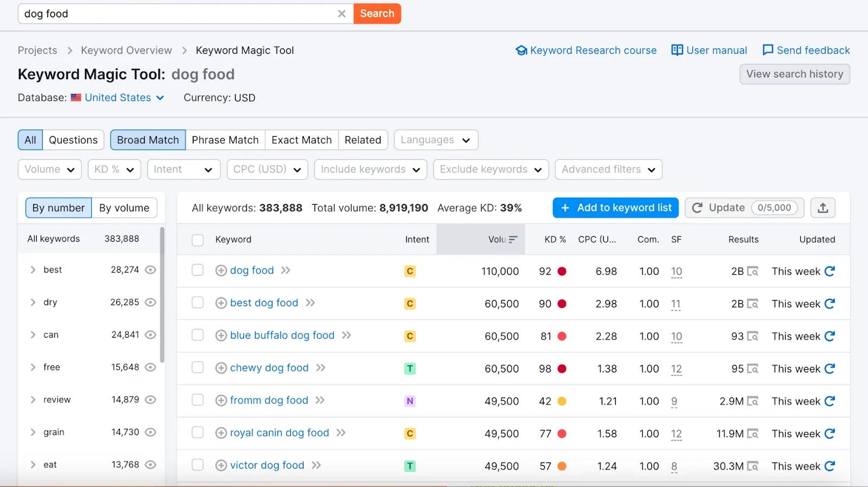Switch groups to By volume
Viewport: 868px width, 487px height.
[124, 208]
